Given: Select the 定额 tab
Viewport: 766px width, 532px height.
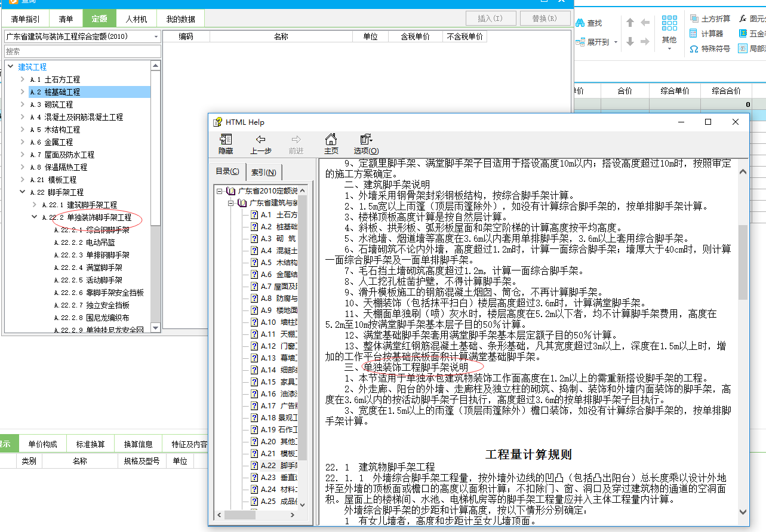Looking at the screenshot, I should tap(99, 19).
